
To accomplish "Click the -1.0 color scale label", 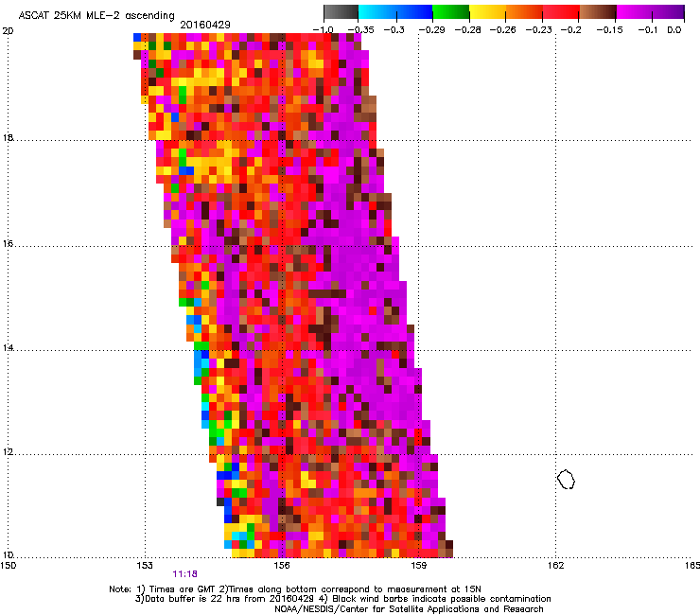I will click(x=323, y=30).
